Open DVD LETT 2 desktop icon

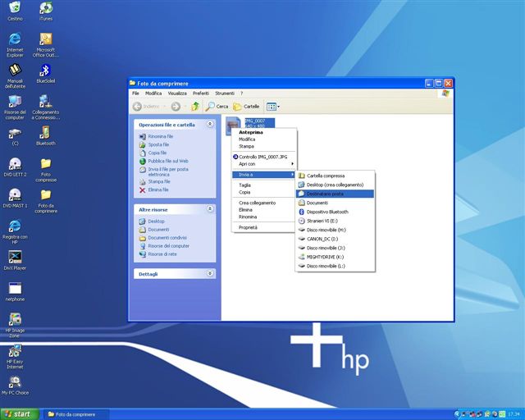coord(15,167)
